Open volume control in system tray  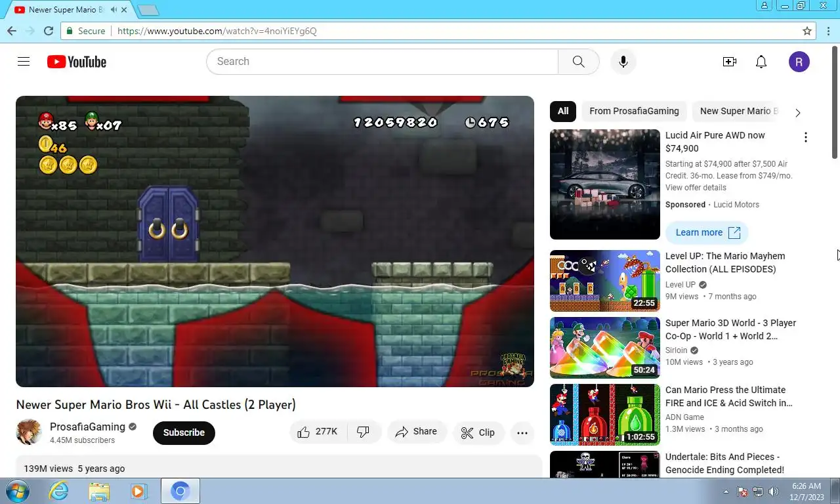pos(774,492)
